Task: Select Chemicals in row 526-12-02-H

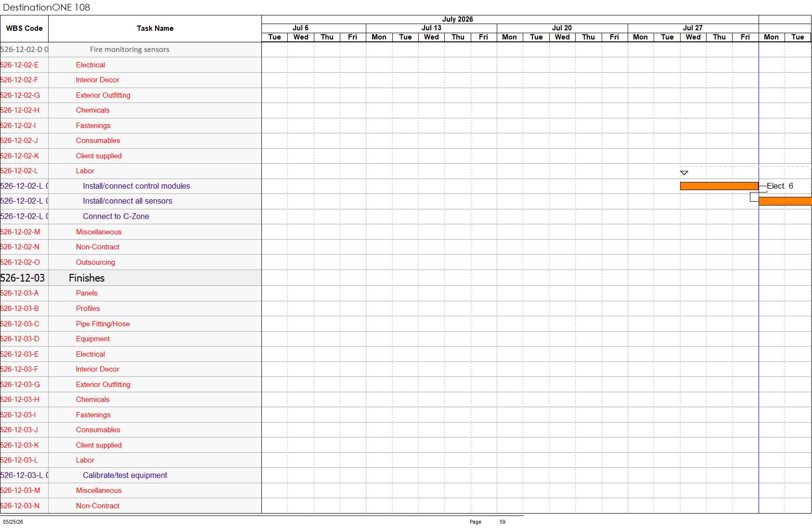Action: (x=92, y=110)
